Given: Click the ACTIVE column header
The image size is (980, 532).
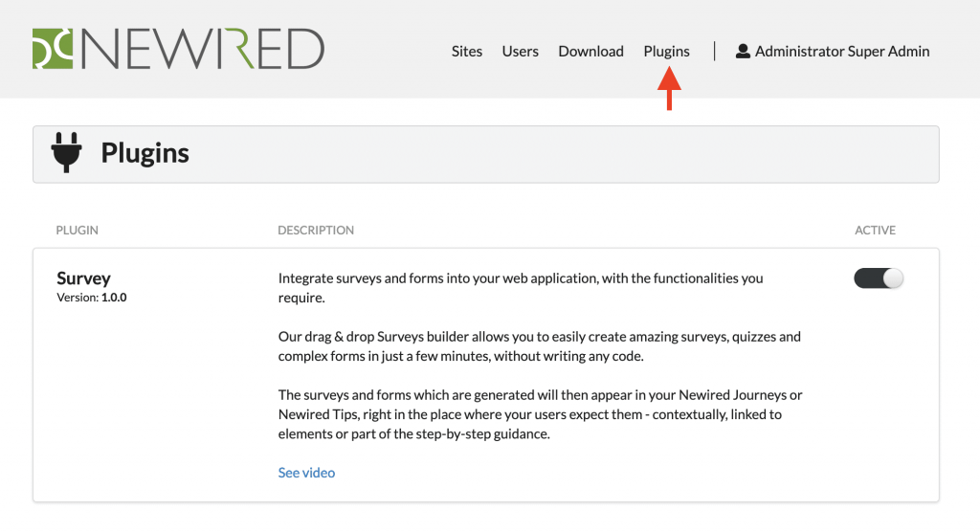Looking at the screenshot, I should click(x=875, y=230).
